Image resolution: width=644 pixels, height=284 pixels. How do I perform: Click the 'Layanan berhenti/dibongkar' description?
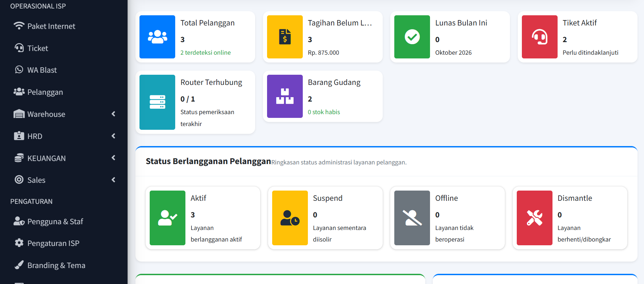coord(584,234)
